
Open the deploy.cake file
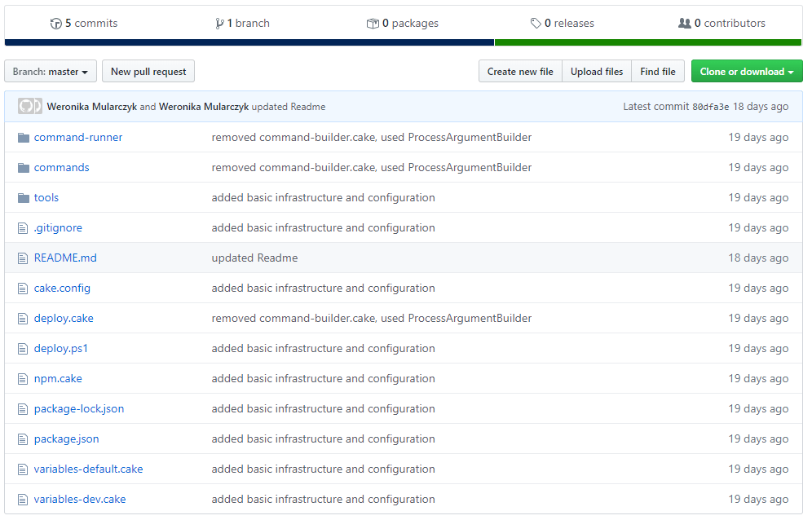point(64,319)
